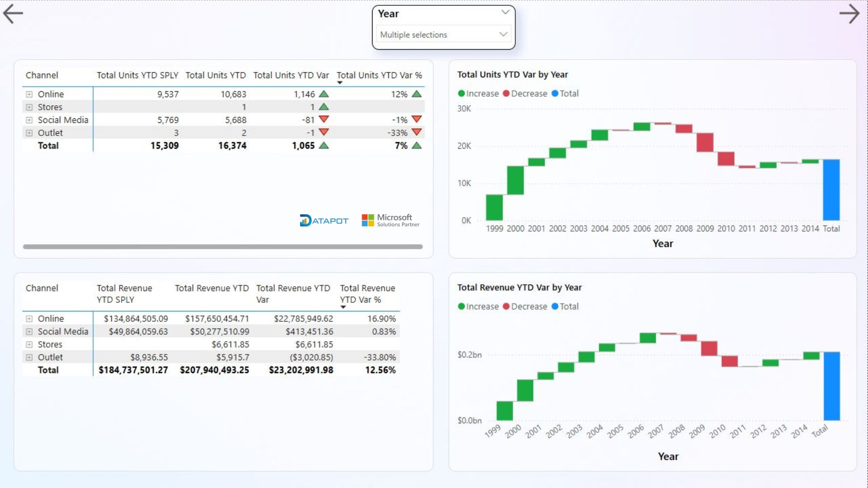The image size is (868, 488).
Task: Expand Social Media row in units table
Action: (x=29, y=120)
